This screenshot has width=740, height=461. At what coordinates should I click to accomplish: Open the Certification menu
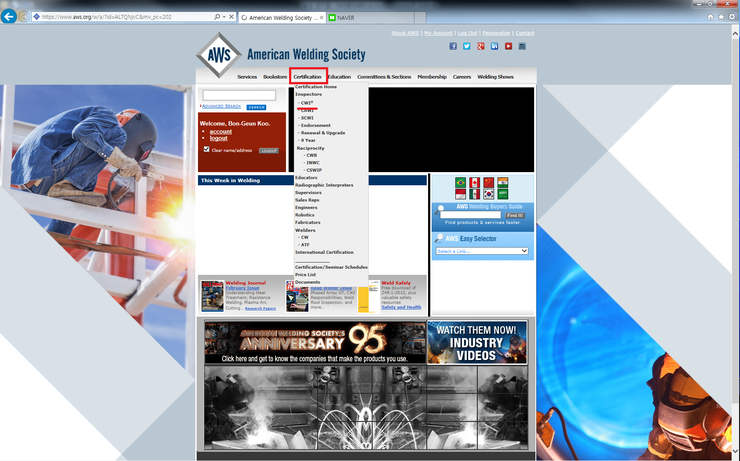click(x=308, y=76)
